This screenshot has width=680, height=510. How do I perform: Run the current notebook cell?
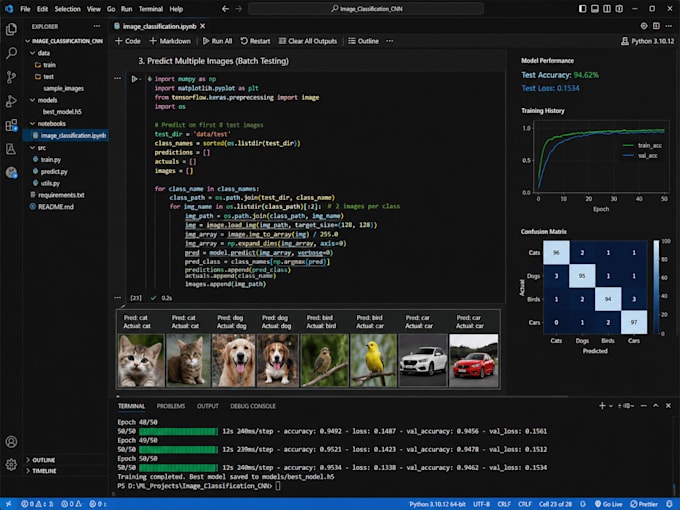pyautogui.click(x=134, y=79)
